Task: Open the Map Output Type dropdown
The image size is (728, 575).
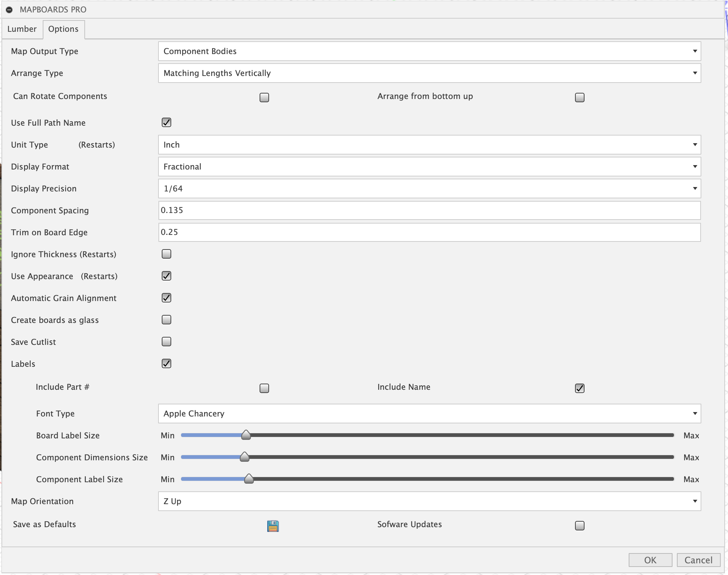Action: tap(429, 51)
